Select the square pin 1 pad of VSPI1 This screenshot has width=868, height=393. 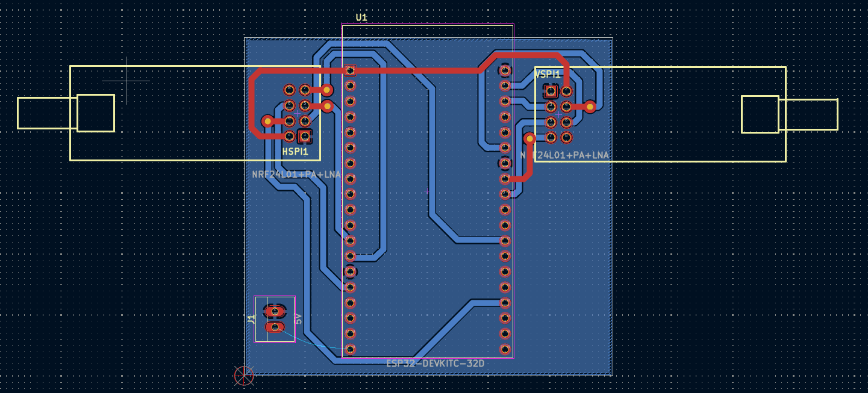[x=551, y=91]
